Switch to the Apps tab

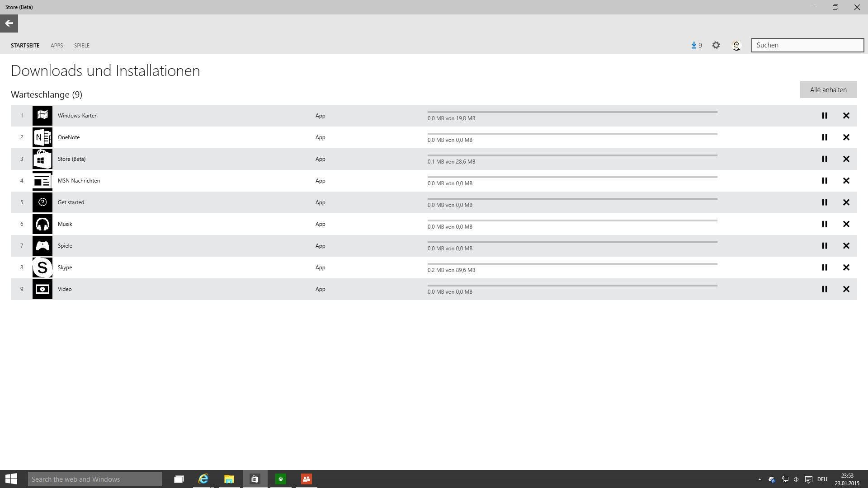click(x=57, y=46)
